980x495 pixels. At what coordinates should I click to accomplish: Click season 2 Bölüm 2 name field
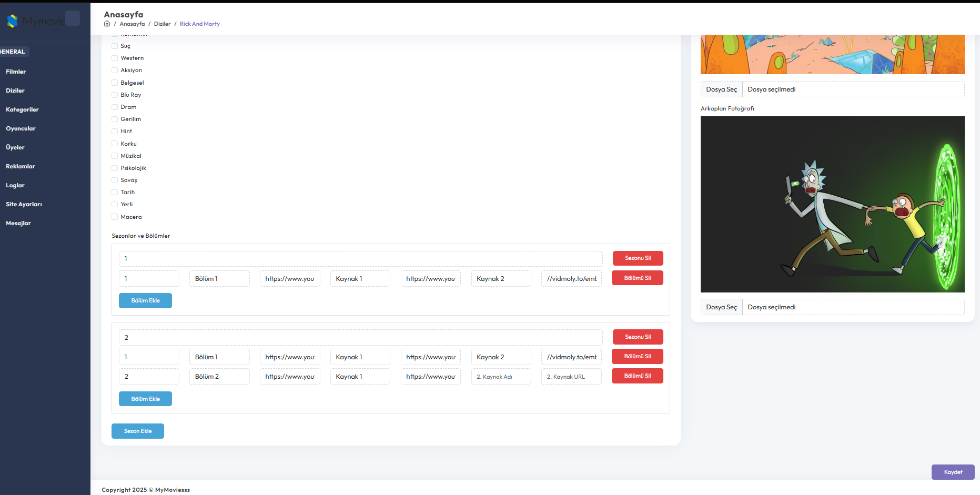pos(219,377)
